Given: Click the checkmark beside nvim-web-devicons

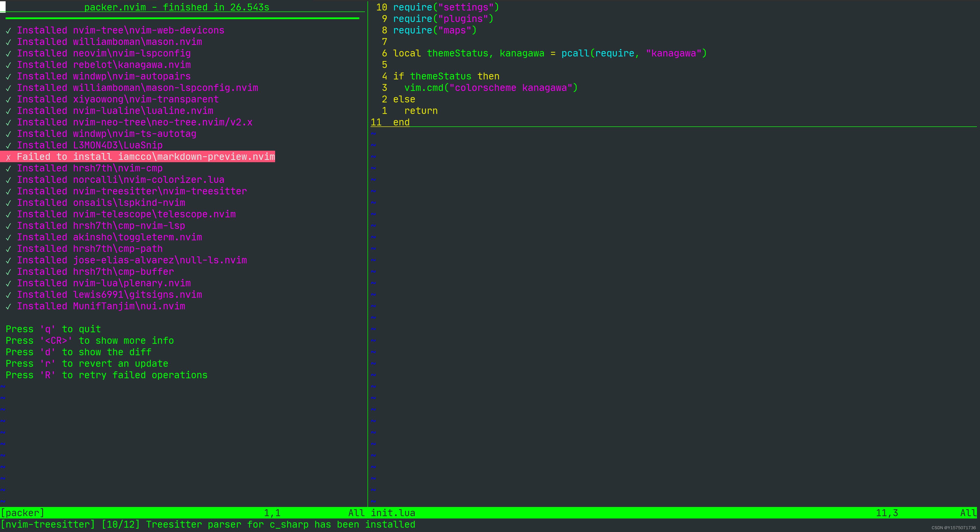Looking at the screenshot, I should (8, 30).
